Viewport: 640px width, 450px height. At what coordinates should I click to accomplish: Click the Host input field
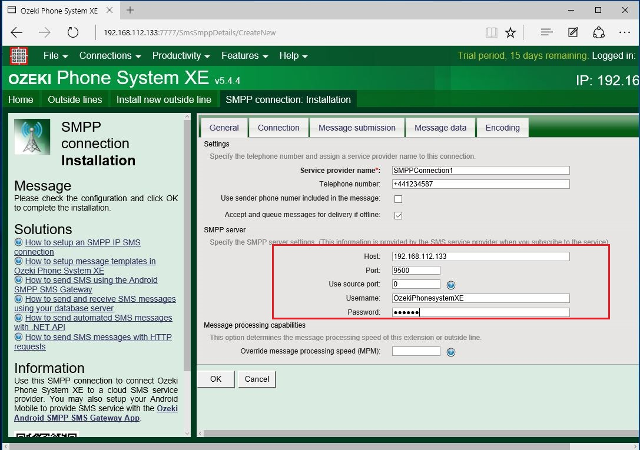pos(480,256)
